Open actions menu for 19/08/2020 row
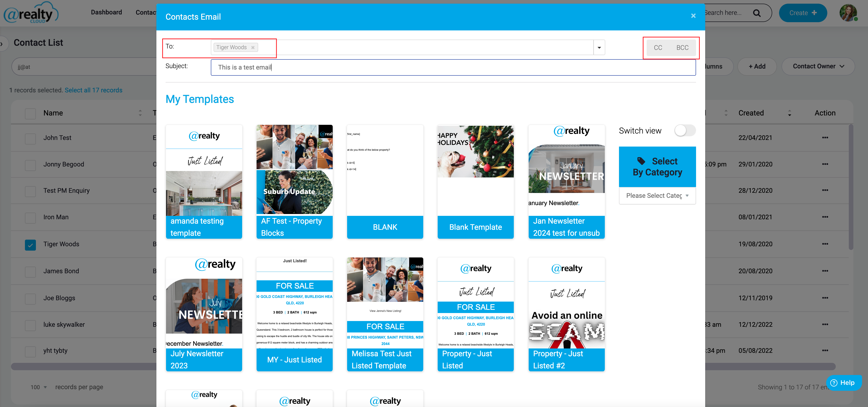The height and width of the screenshot is (407, 868). pos(825,244)
